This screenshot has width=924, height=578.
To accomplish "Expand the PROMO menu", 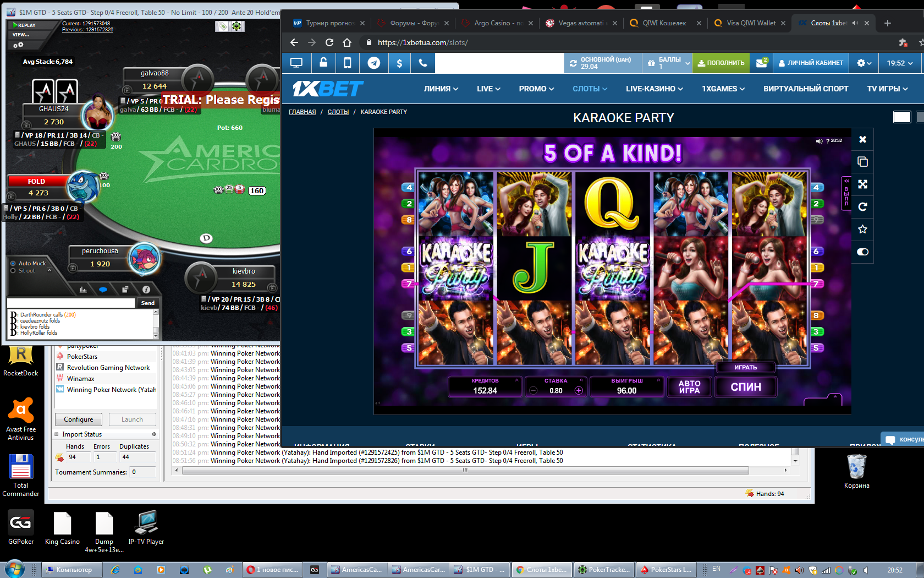I will (x=536, y=89).
